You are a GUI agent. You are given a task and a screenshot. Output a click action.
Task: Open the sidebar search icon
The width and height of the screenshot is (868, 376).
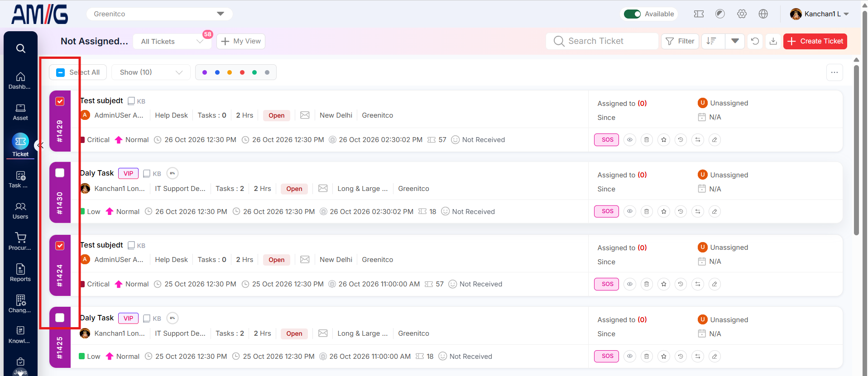click(x=20, y=48)
